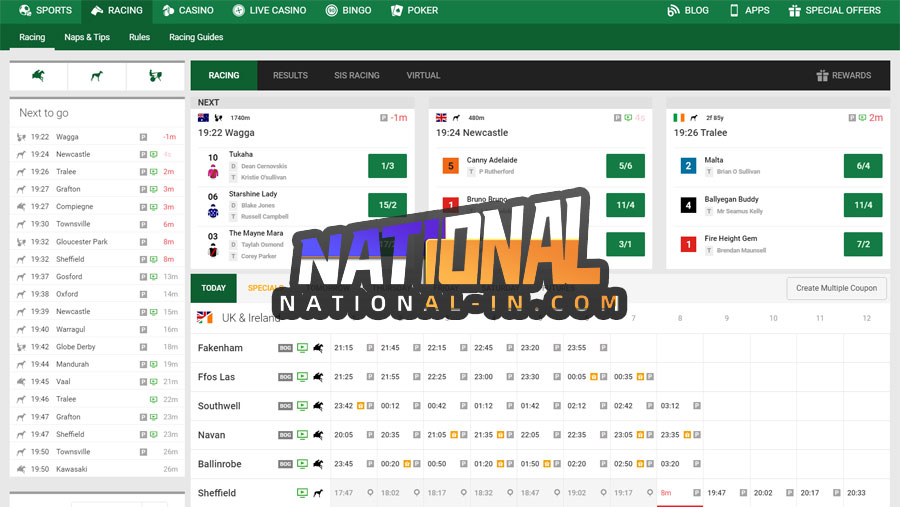Open Racing Guides tab
Image resolution: width=900 pixels, height=507 pixels.
(196, 37)
